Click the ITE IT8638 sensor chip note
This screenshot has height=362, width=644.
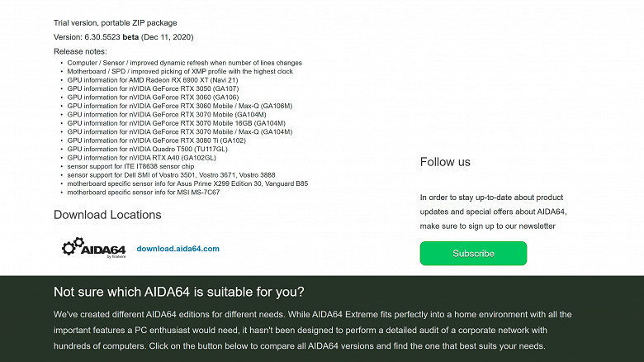click(131, 166)
